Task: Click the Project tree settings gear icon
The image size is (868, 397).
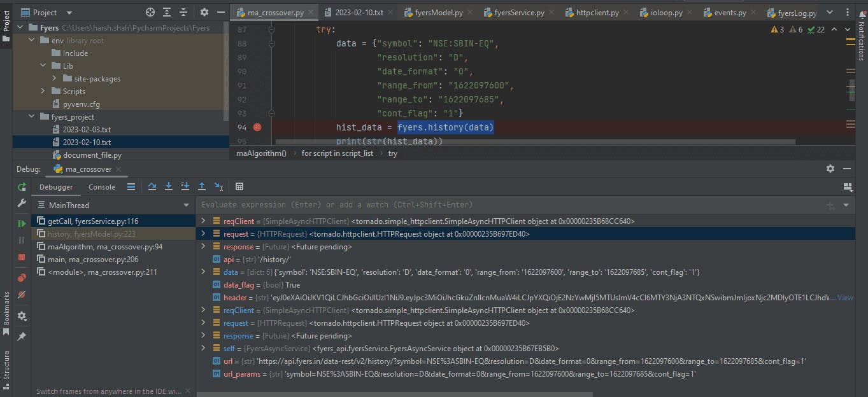Action: tap(204, 12)
